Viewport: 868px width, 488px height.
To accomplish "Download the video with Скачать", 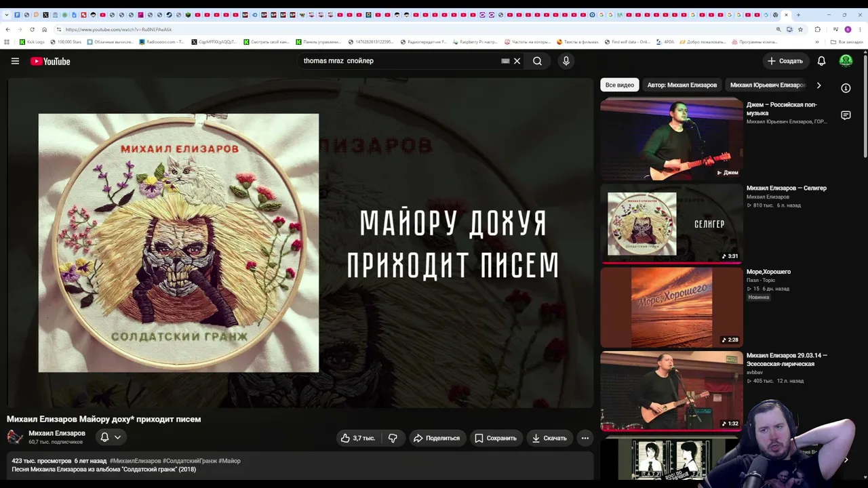I will point(549,438).
